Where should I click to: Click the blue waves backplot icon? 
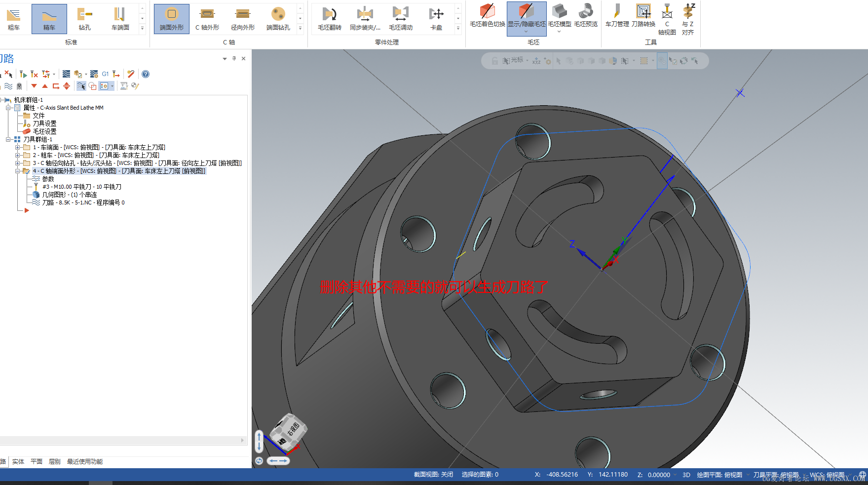pyautogui.click(x=66, y=74)
